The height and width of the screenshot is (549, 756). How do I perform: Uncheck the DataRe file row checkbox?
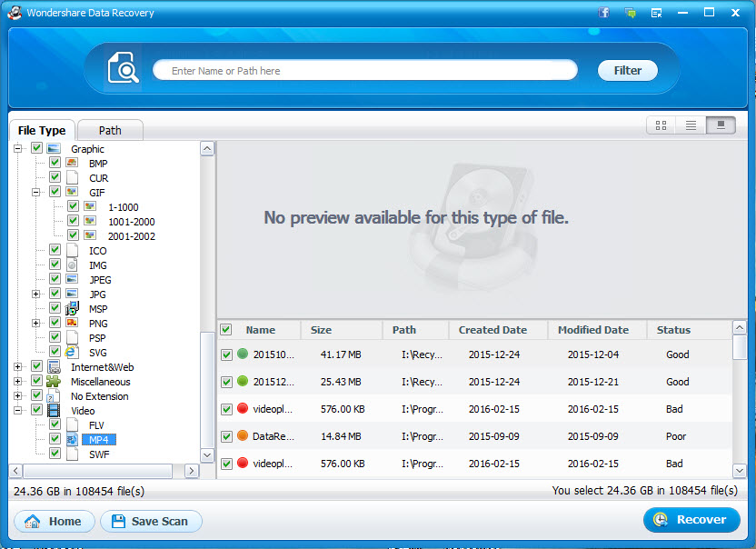tap(226, 436)
